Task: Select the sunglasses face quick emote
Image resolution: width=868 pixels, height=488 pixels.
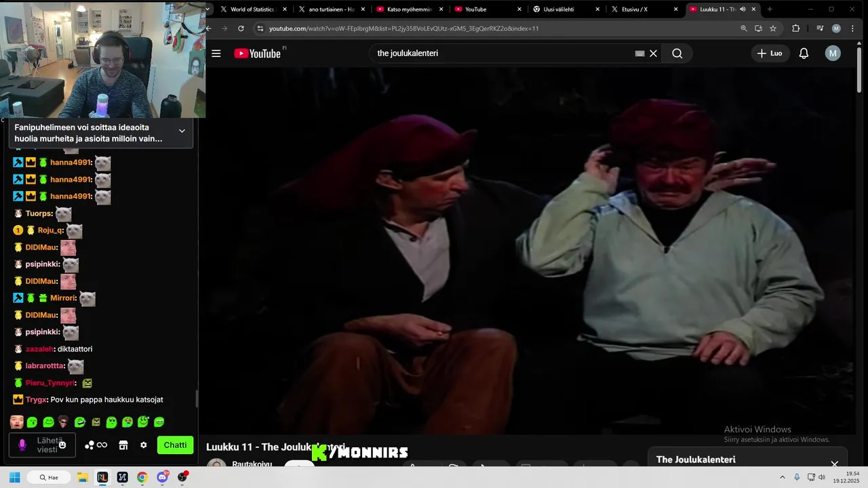Action: pyautogui.click(x=64, y=422)
